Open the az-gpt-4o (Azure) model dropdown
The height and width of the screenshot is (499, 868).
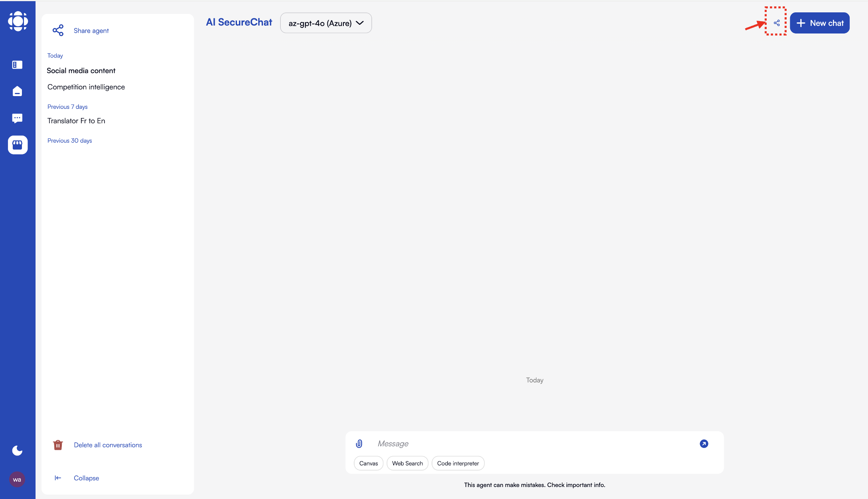tap(326, 23)
